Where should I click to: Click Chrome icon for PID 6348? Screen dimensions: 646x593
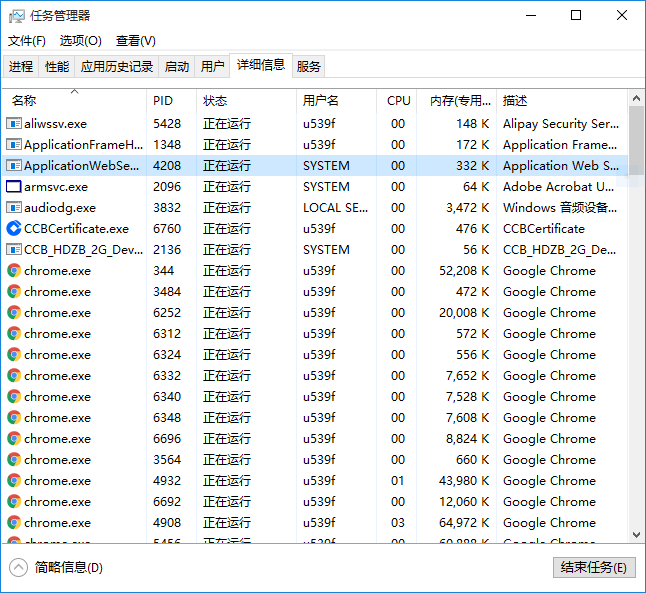[14, 417]
